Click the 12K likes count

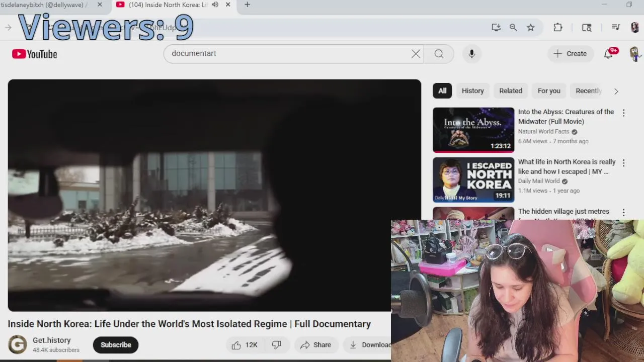[x=251, y=345]
